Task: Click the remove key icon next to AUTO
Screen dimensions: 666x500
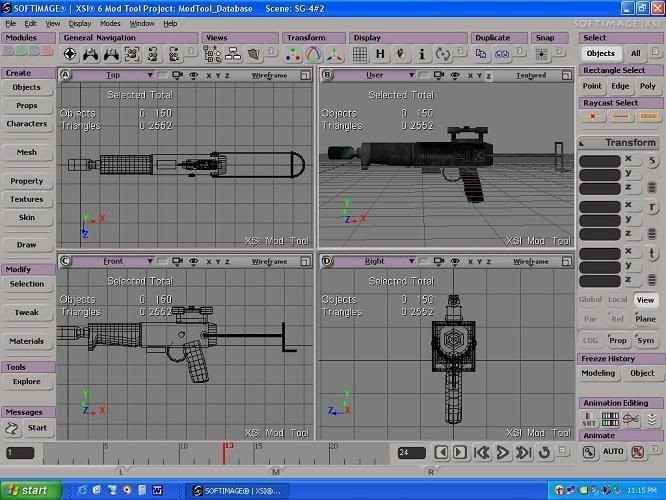Action: pos(638,452)
